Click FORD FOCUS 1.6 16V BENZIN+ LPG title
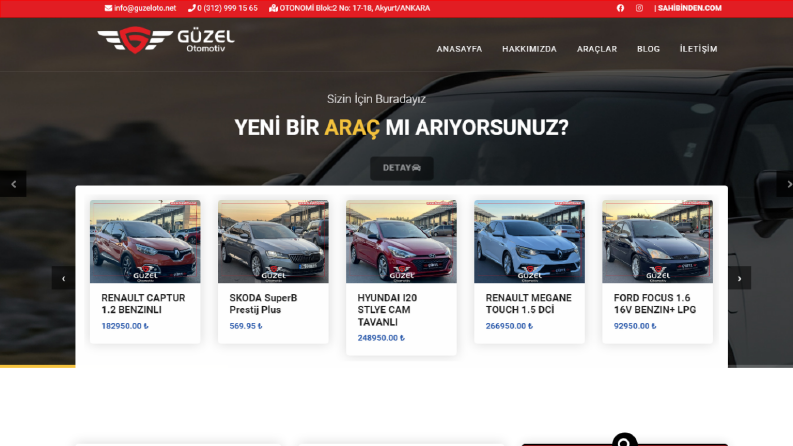The width and height of the screenshot is (793, 446). pos(655,304)
